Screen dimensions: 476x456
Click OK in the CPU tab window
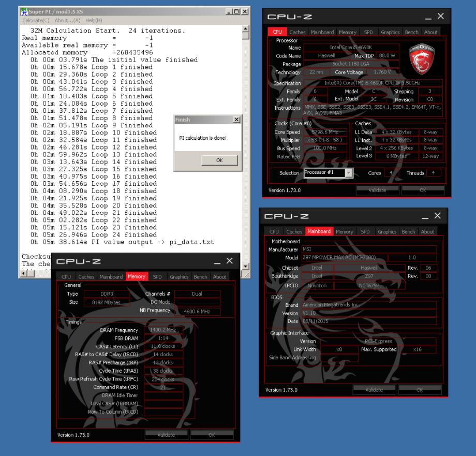click(423, 190)
